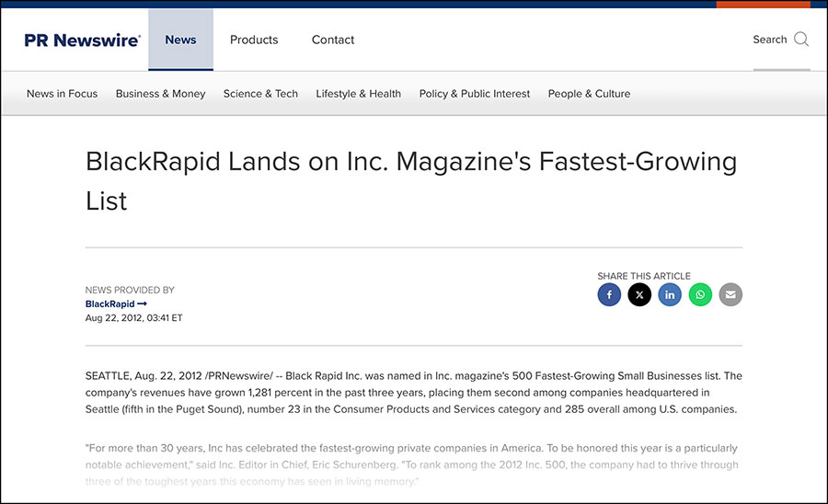Select News in Focus category
The height and width of the screenshot is (504, 828).
(63, 94)
